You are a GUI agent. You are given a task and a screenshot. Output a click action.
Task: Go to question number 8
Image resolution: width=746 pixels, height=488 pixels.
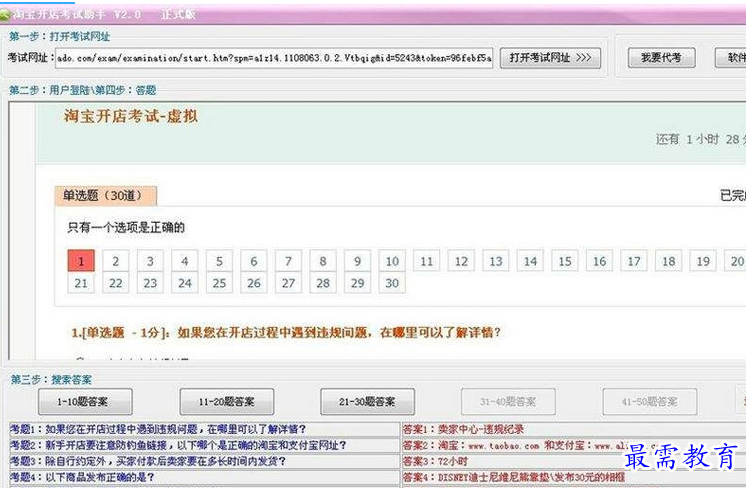(323, 261)
